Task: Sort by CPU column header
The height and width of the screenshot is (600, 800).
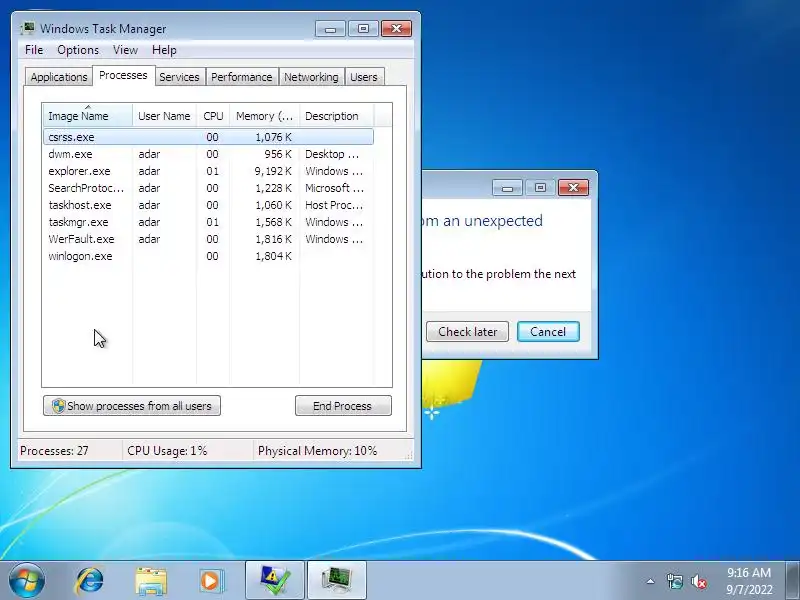Action: click(x=213, y=116)
